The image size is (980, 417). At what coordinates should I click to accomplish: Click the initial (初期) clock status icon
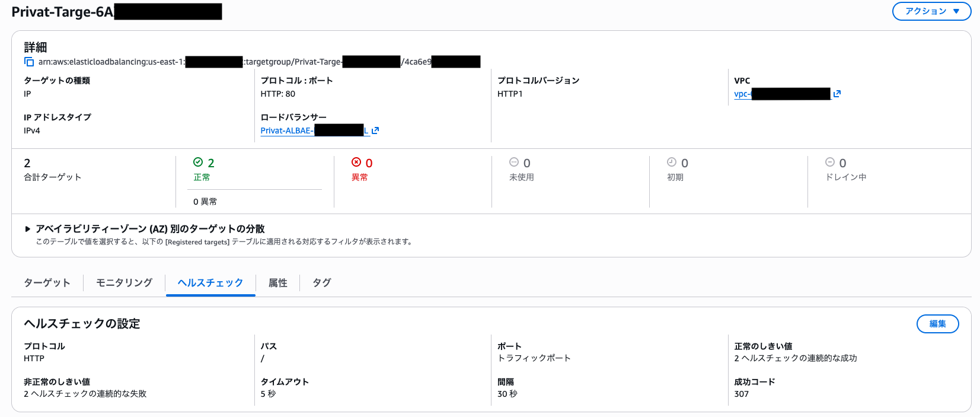672,163
